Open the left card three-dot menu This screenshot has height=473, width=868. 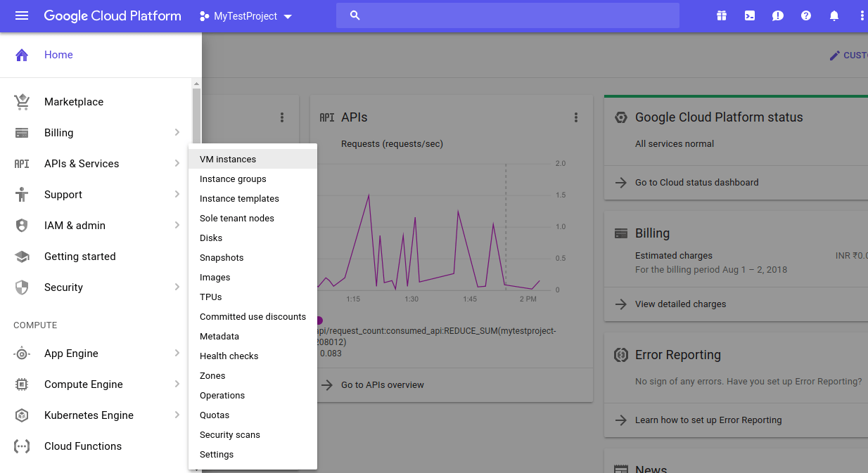(x=282, y=117)
